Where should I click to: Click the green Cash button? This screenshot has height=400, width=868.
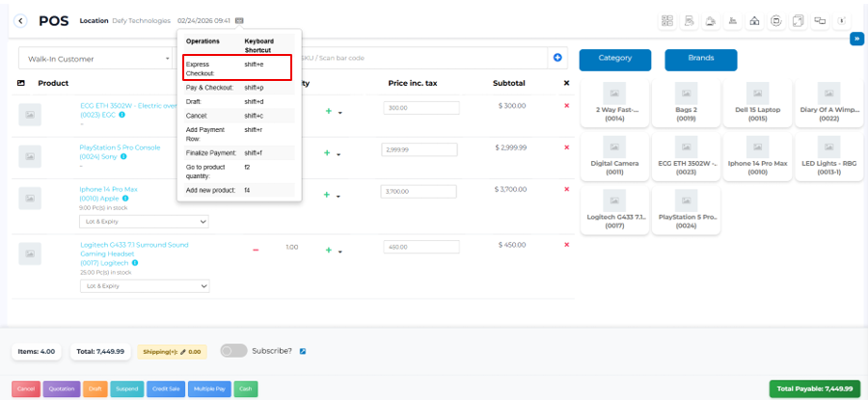247,388
